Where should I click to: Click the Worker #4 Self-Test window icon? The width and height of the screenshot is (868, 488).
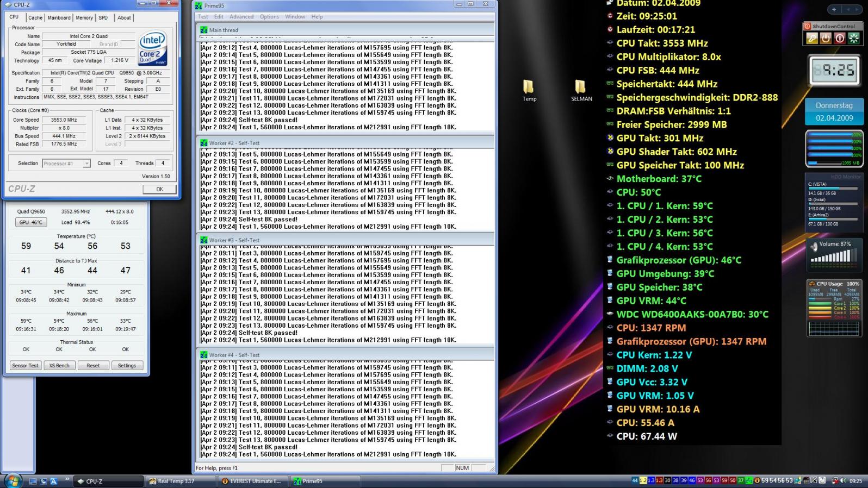(x=204, y=354)
